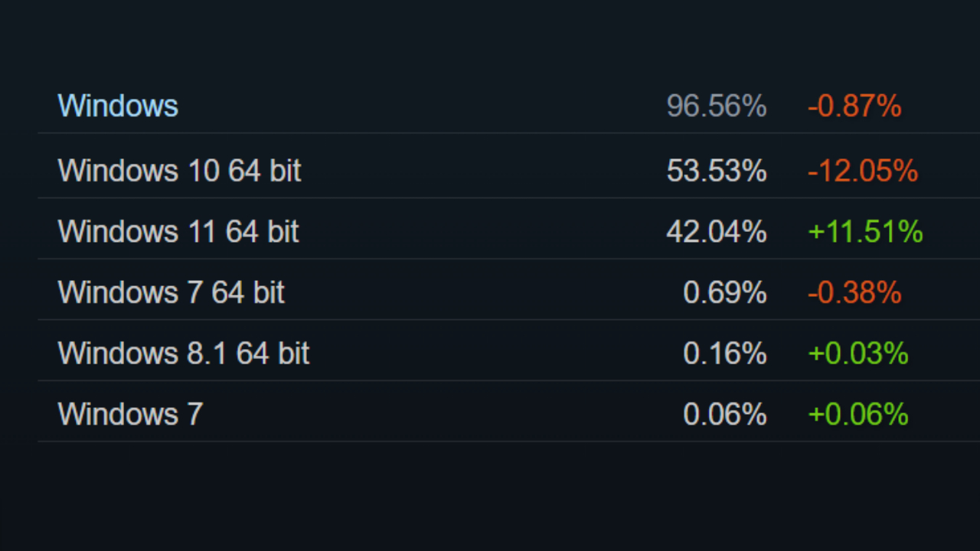Select the red -0.38% change value
Screen dimensions: 980x551
pos(854,292)
